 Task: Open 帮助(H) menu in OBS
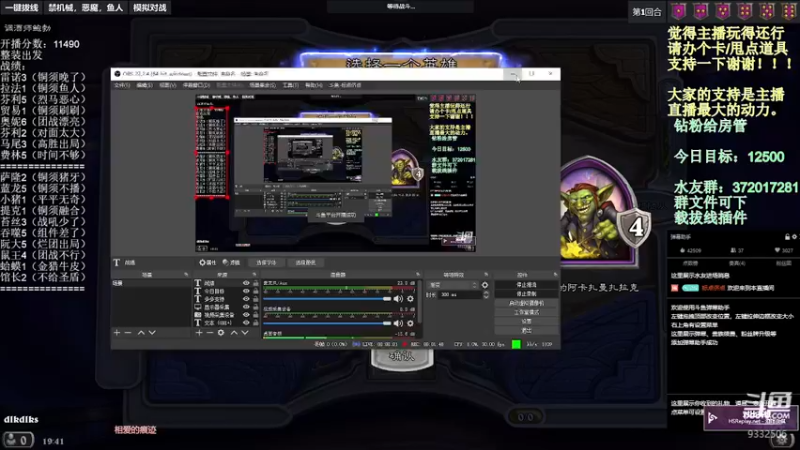[314, 85]
